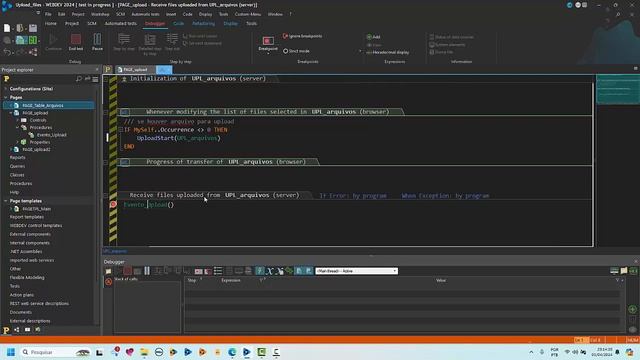The height and width of the screenshot is (360, 640).
Task: Select PAGETPL_Main page template
Action: click(x=36, y=209)
